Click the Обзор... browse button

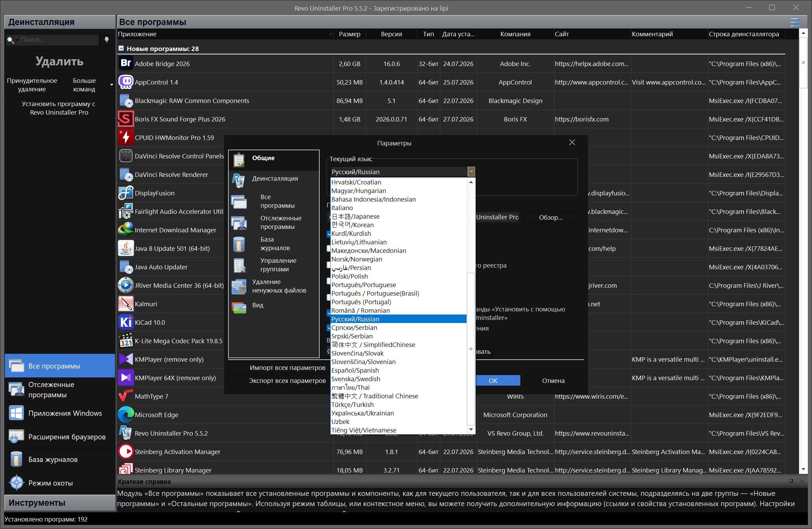click(550, 217)
